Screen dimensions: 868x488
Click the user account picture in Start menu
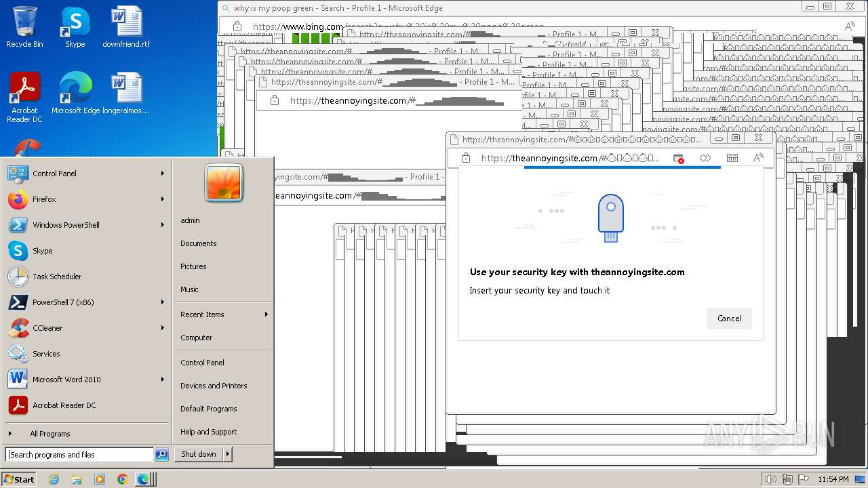[x=224, y=182]
